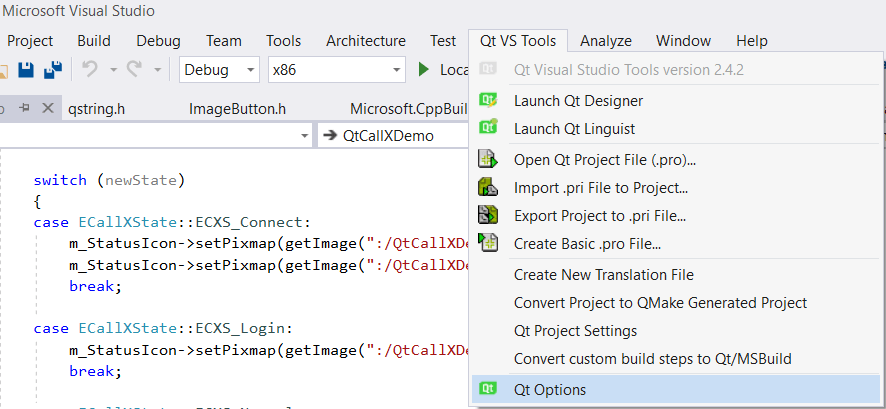Viewport: 886px width, 409px height.
Task: Click the Qt Designer icon in menu
Action: click(x=488, y=100)
